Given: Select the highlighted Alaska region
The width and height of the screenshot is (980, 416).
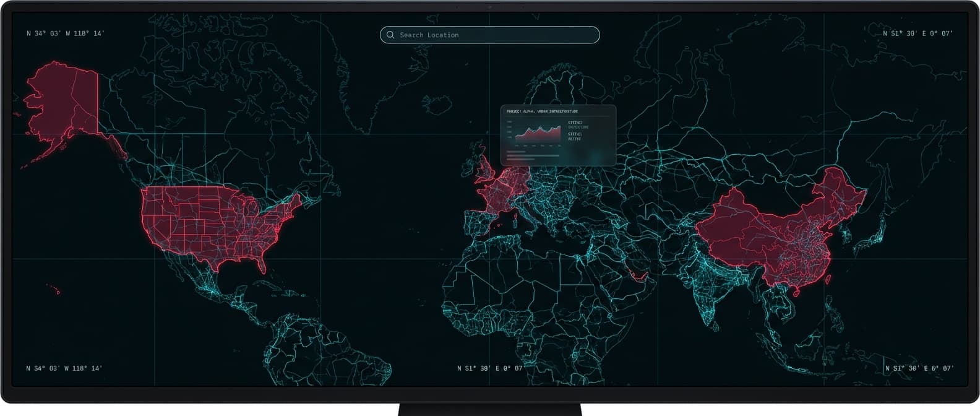Looking at the screenshot, I should pyautogui.click(x=62, y=102).
